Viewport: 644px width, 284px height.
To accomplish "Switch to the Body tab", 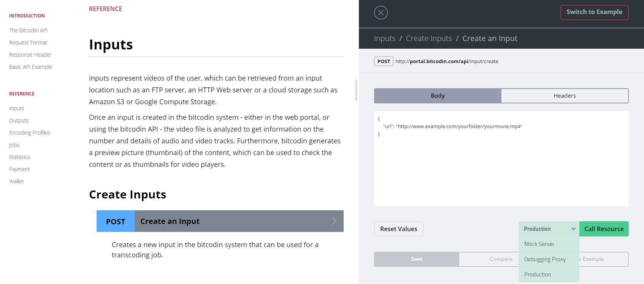I will (438, 96).
